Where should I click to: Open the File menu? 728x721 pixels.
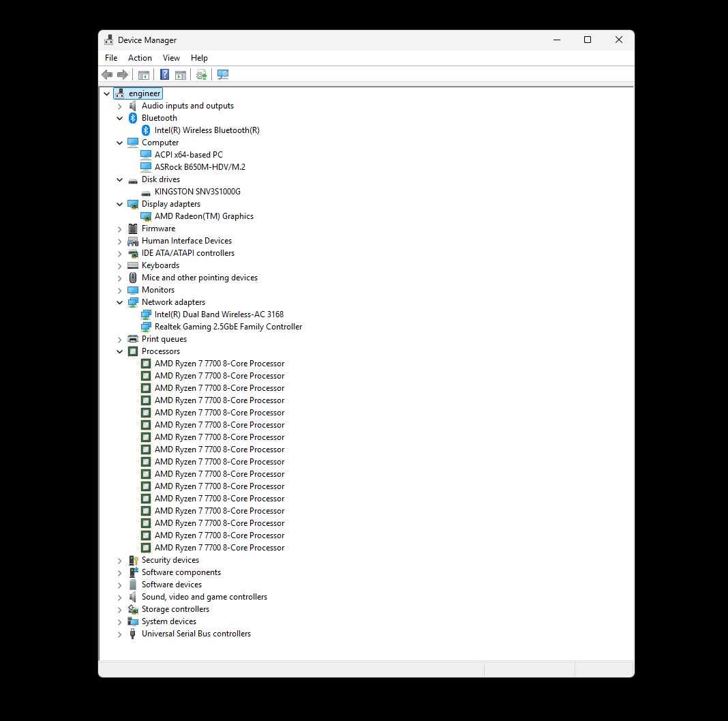click(111, 58)
